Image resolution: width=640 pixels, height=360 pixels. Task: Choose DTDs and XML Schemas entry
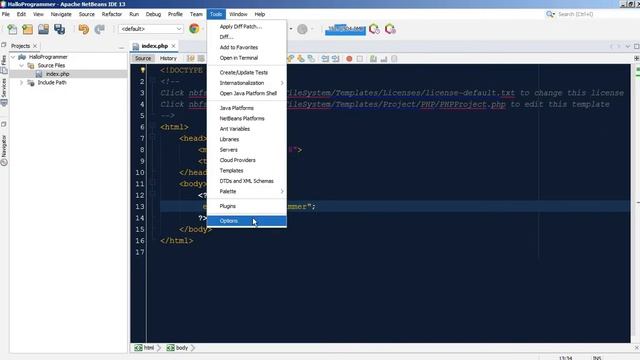click(247, 181)
